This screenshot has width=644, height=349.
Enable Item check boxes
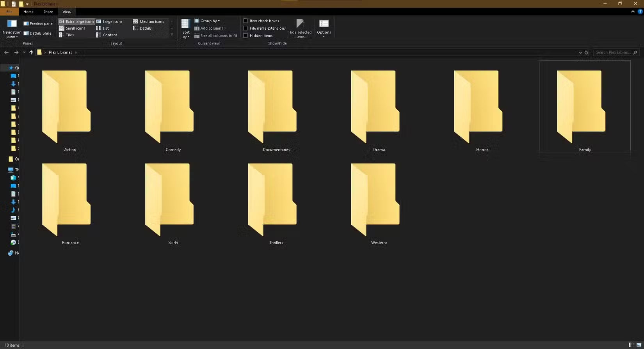point(246,21)
